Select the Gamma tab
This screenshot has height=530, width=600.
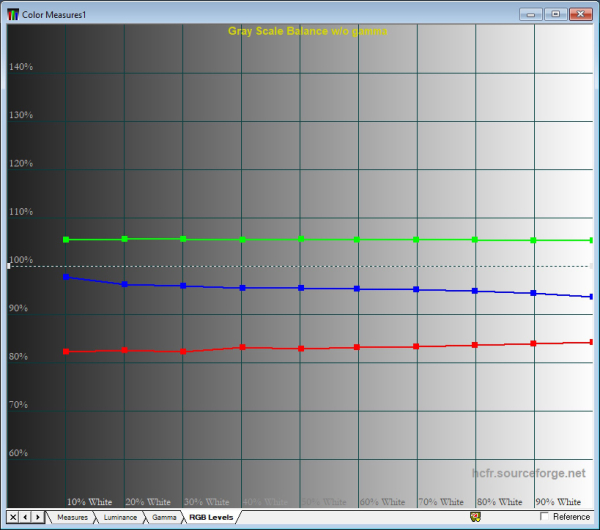(x=164, y=517)
